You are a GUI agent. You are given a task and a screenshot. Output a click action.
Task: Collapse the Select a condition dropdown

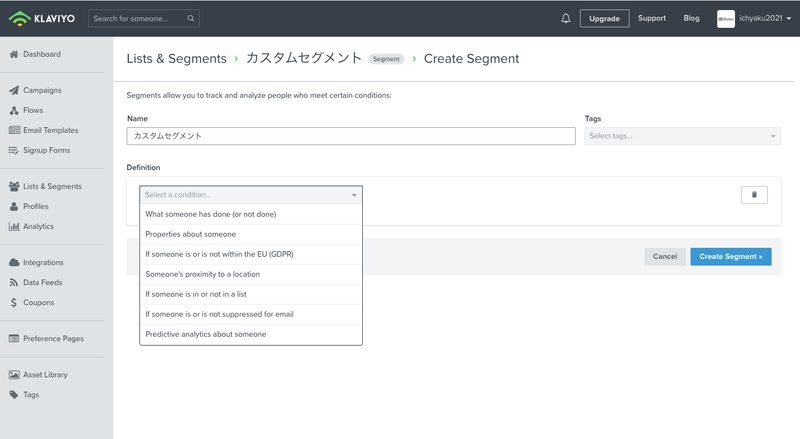click(x=251, y=194)
